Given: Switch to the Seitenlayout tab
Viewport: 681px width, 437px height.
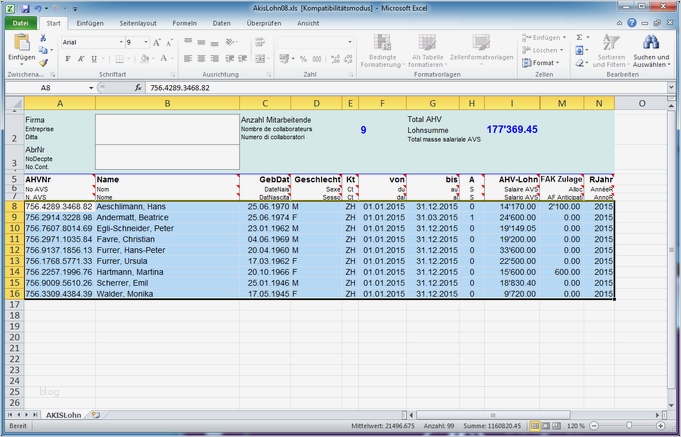Looking at the screenshot, I should [138, 22].
